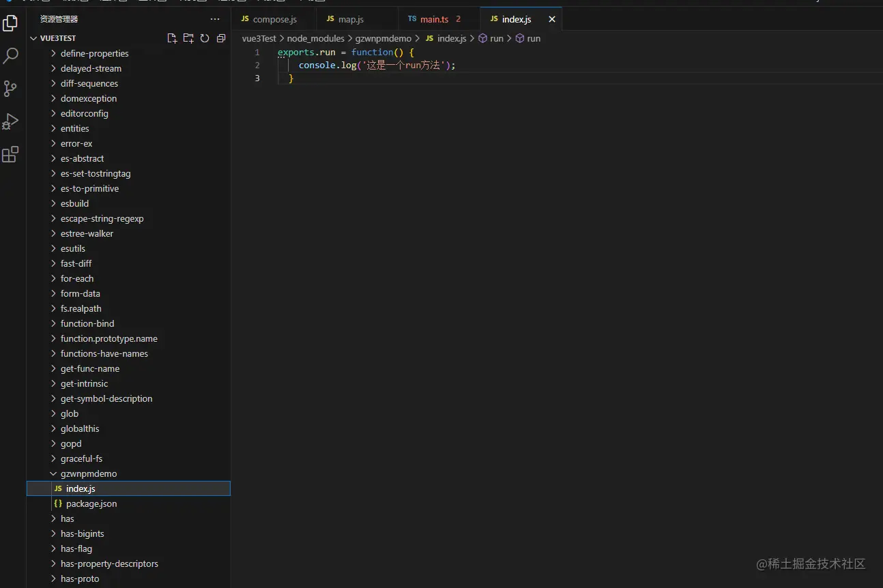This screenshot has height=588, width=883.
Task: Expand the fast-diff folder
Action: [x=128, y=263]
